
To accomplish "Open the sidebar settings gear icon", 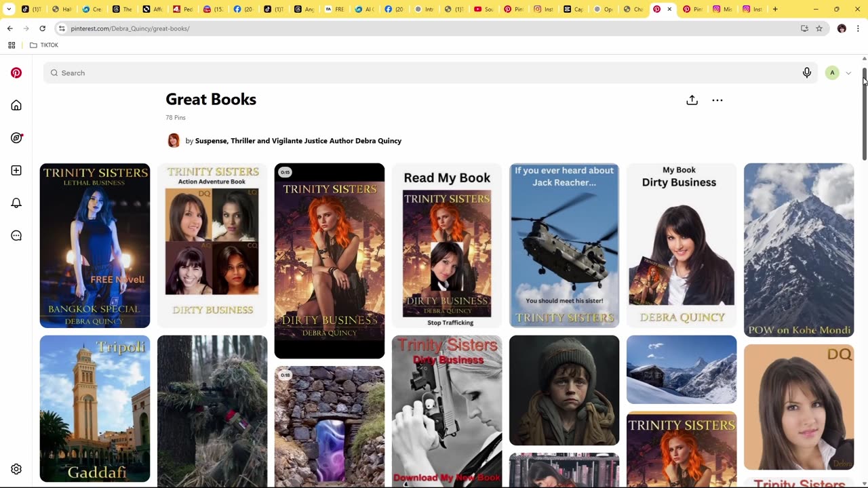I will point(16,469).
